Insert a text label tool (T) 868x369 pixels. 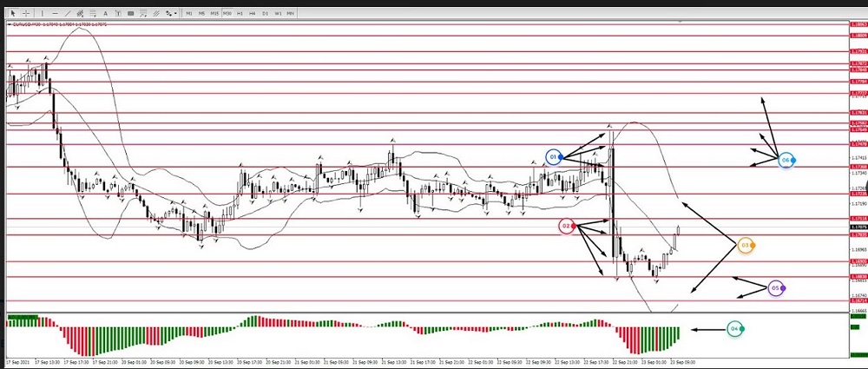118,13
